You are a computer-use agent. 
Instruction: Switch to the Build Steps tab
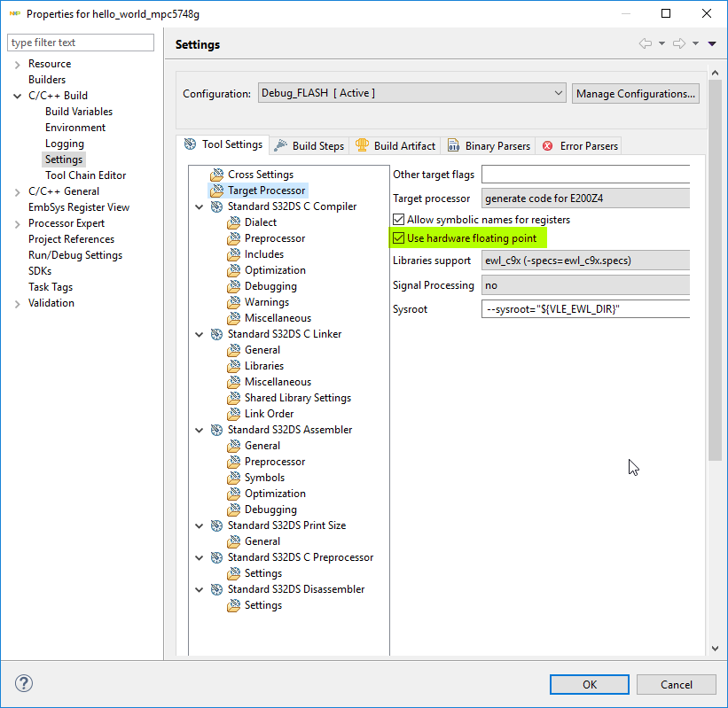(x=309, y=145)
